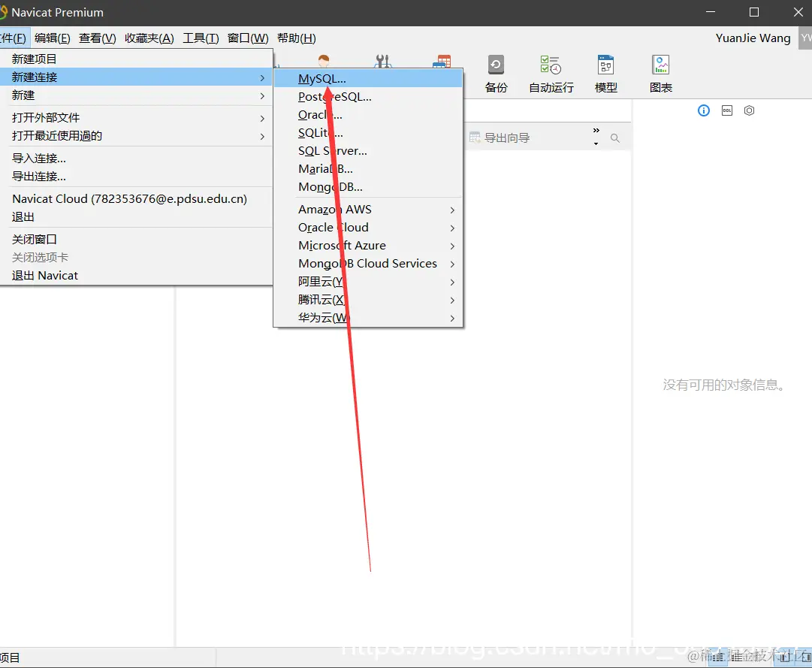Open the 工具(T) menu

[x=201, y=38]
